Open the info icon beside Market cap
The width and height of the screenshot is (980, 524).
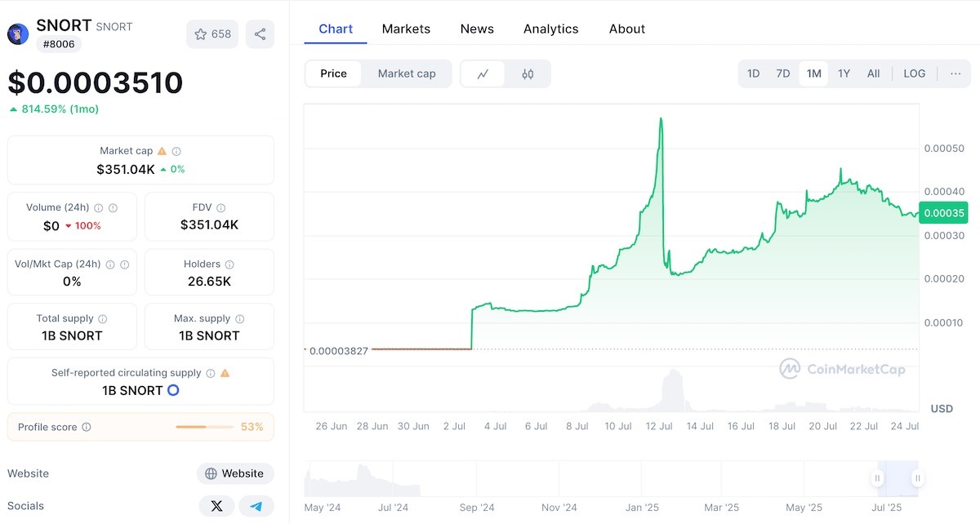(x=176, y=151)
